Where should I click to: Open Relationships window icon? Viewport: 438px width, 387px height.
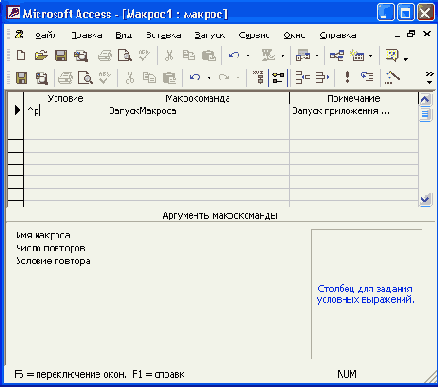[337, 55]
